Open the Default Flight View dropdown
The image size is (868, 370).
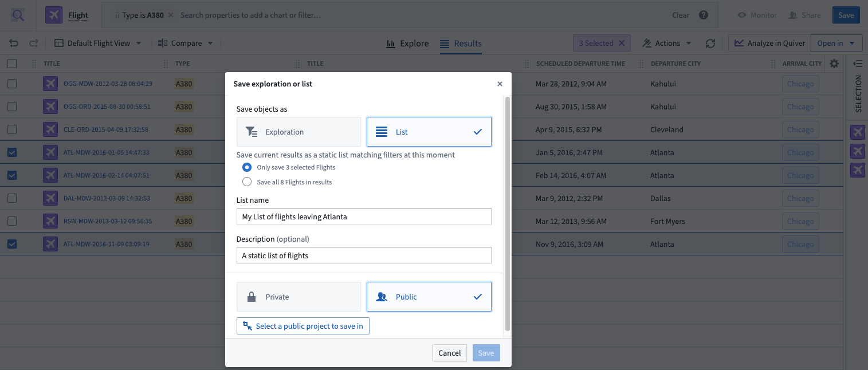[x=98, y=43]
